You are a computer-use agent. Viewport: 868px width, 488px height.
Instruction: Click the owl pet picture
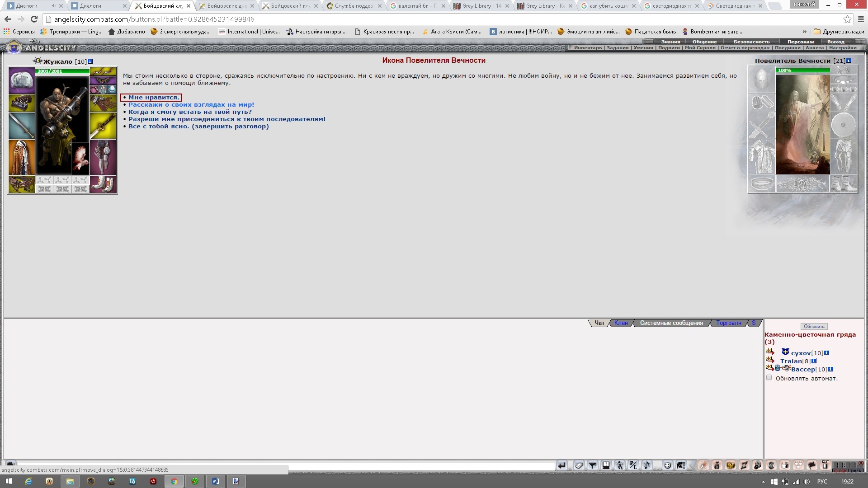pos(80,159)
